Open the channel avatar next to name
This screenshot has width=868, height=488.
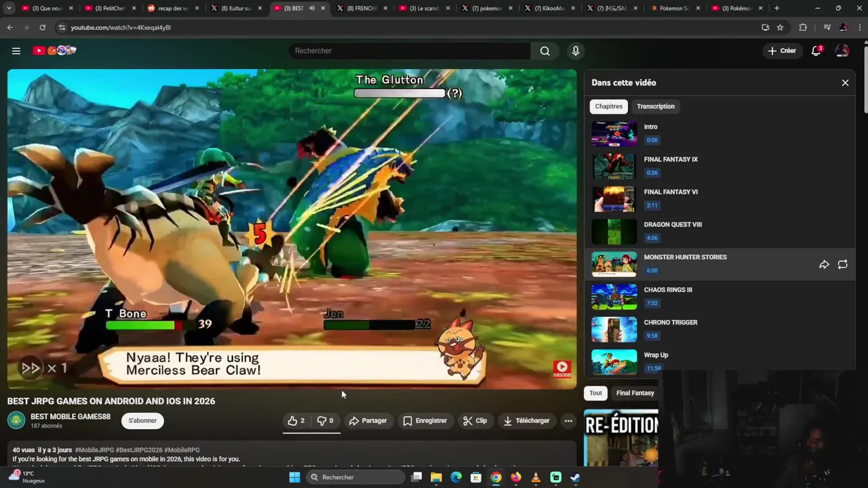(16, 420)
